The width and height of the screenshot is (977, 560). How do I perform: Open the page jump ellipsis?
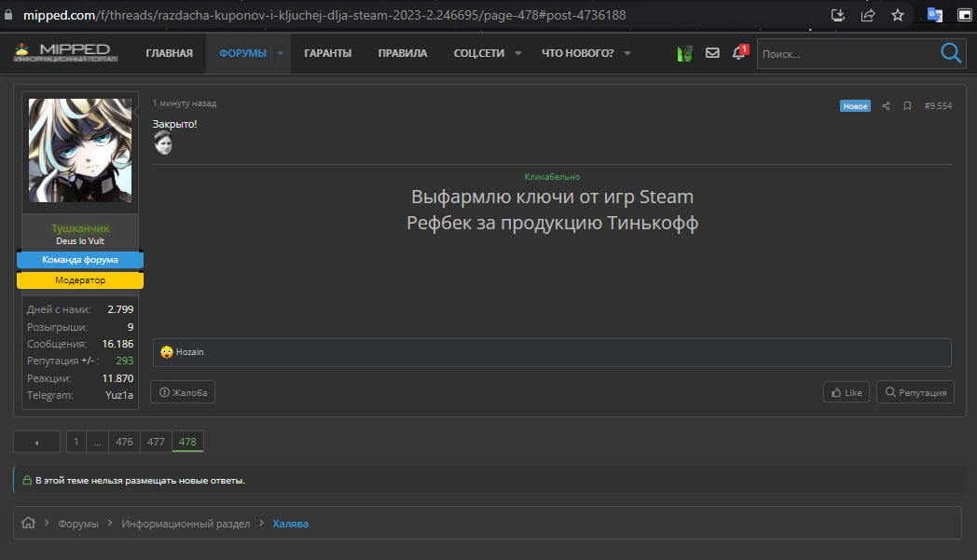pyautogui.click(x=97, y=442)
